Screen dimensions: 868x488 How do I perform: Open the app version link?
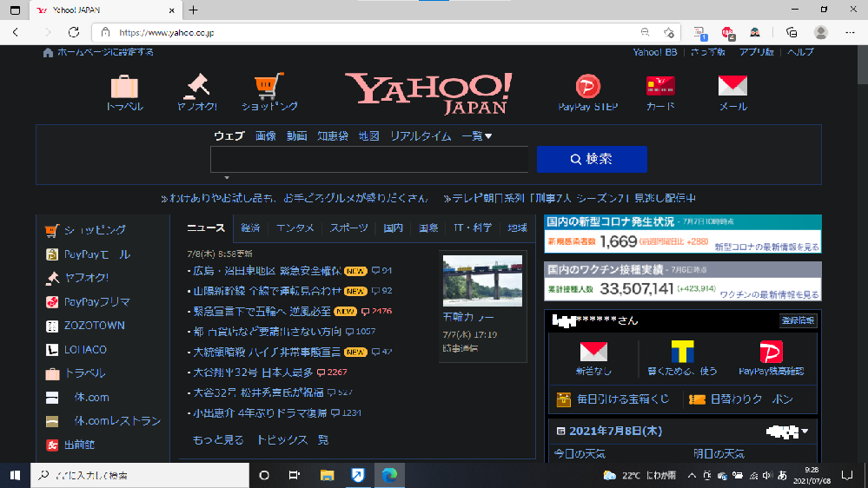click(756, 52)
